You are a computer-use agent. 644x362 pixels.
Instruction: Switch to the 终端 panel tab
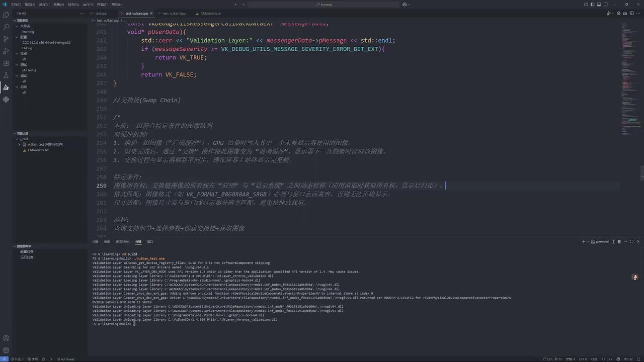[138, 241]
